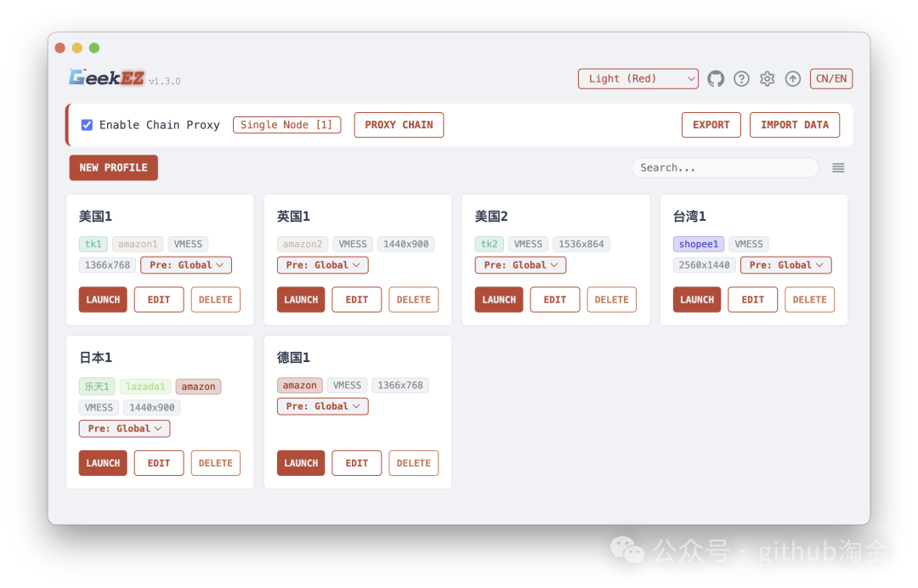Open the GeekEZ GitHub repository icon
The image size is (918, 588).
click(x=715, y=78)
